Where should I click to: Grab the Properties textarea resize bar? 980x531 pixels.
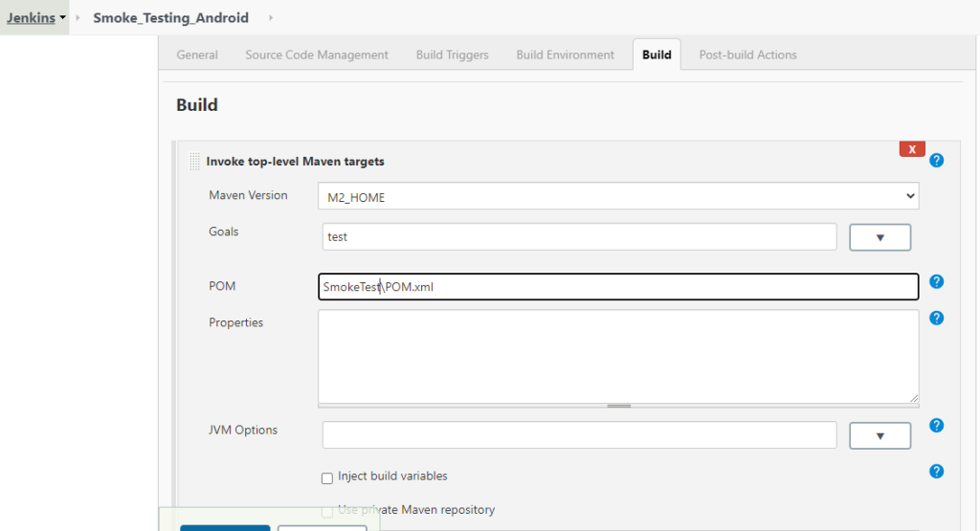[618, 406]
